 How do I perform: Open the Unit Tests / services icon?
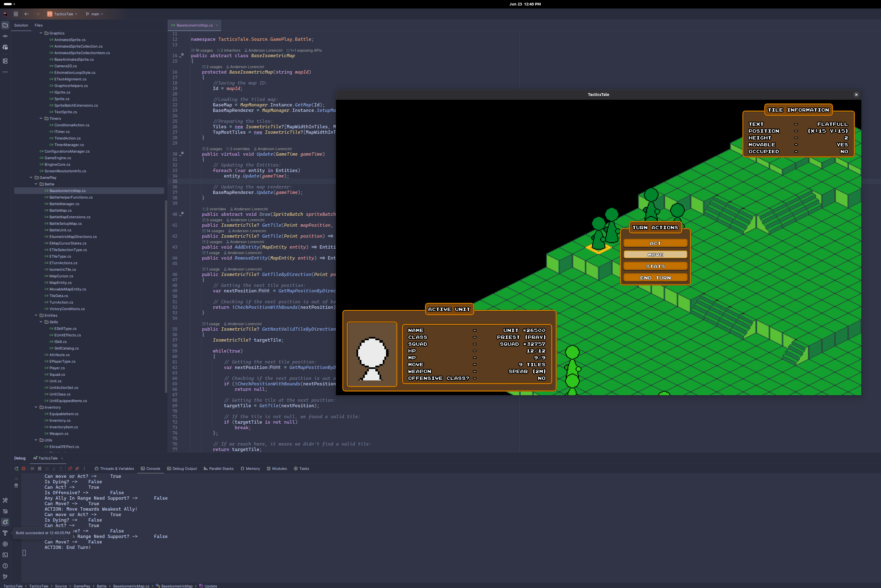pyautogui.click(x=5, y=511)
